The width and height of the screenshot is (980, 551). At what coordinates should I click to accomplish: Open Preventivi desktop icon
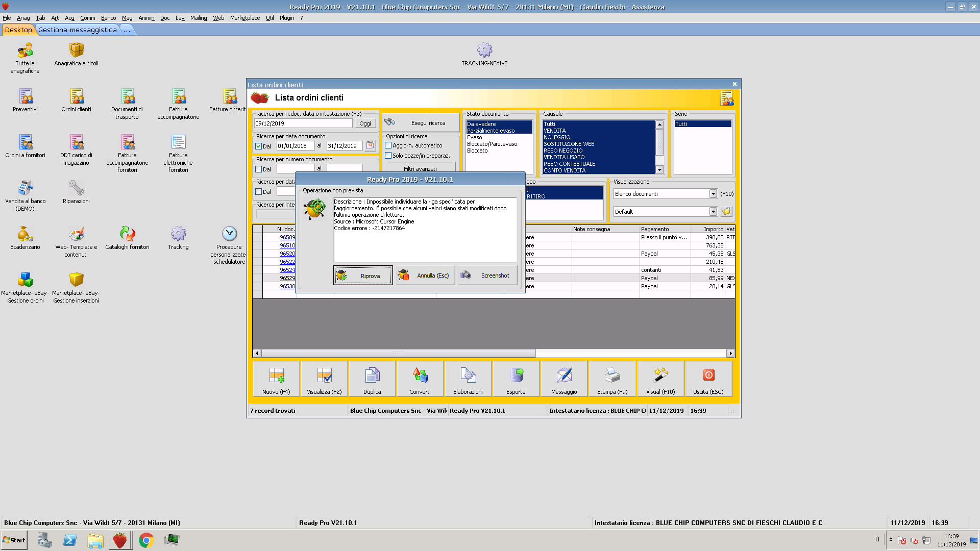click(x=25, y=100)
